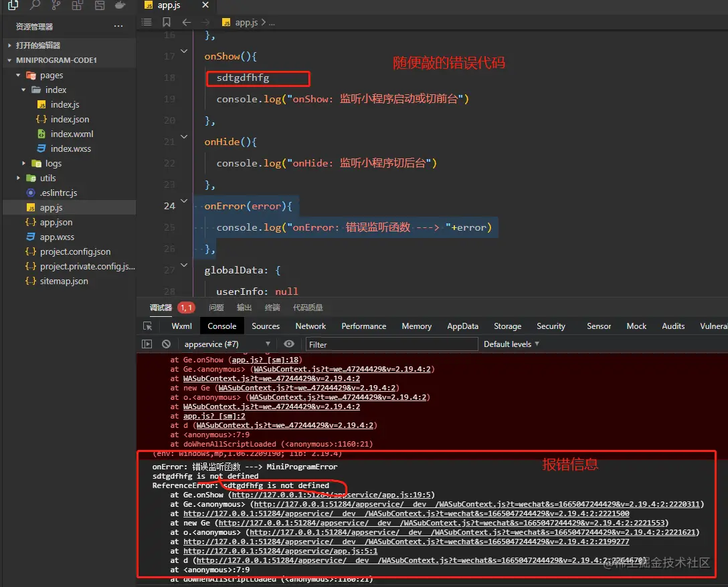
Task: Switch to the AppData devtools tab
Action: pyautogui.click(x=462, y=326)
